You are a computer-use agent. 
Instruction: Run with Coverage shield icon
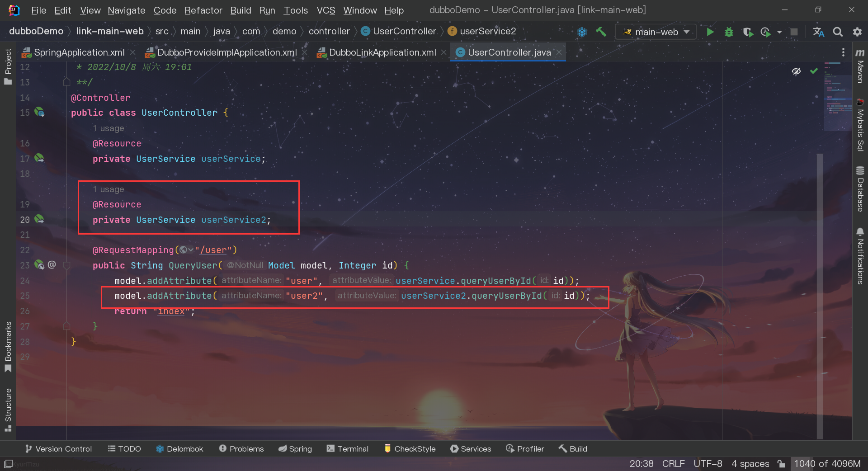(x=747, y=32)
